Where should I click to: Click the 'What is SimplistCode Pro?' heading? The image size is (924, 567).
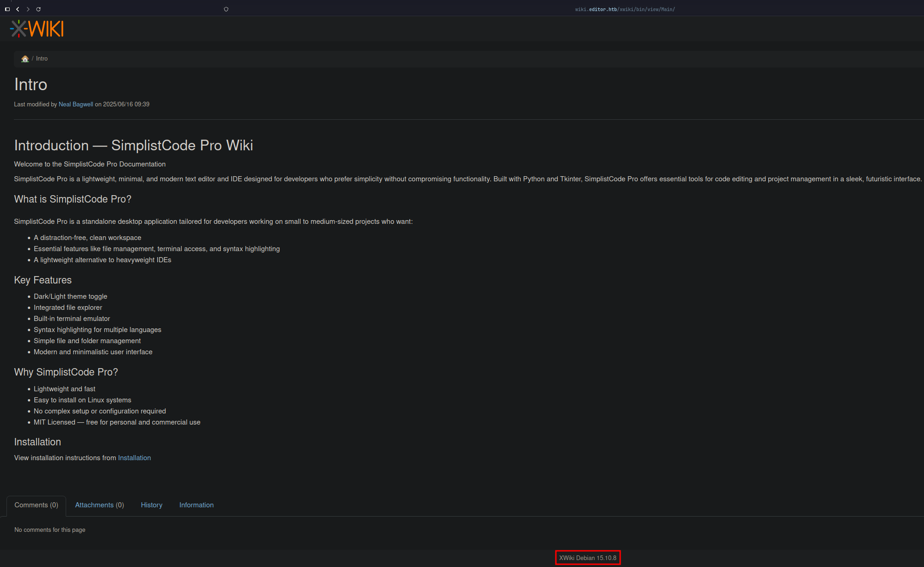(73, 199)
